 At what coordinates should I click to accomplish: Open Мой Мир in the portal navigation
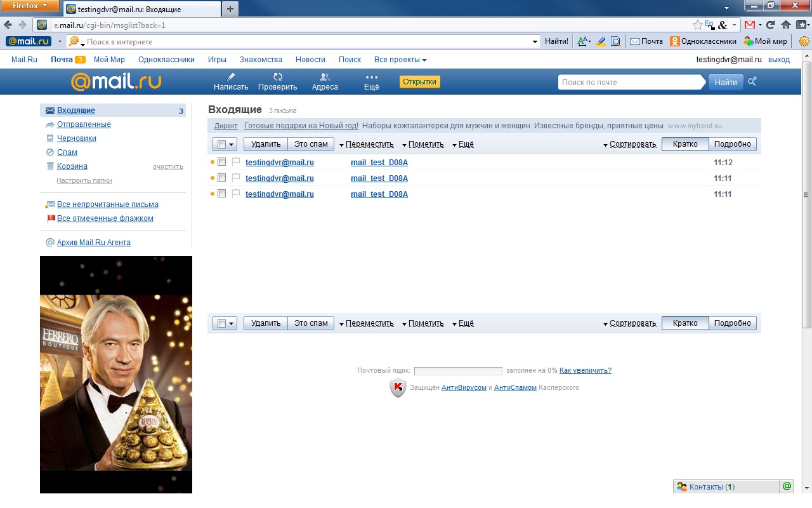[x=109, y=60]
